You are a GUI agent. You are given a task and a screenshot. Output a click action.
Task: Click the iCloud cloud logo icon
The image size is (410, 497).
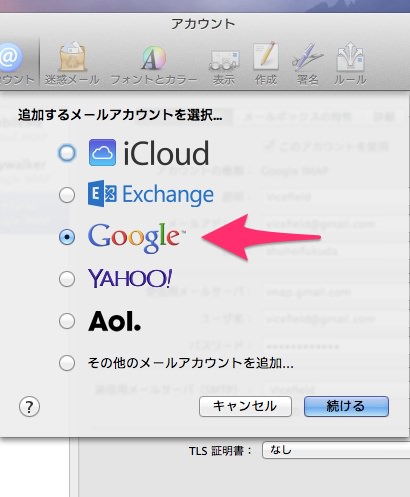click(102, 153)
